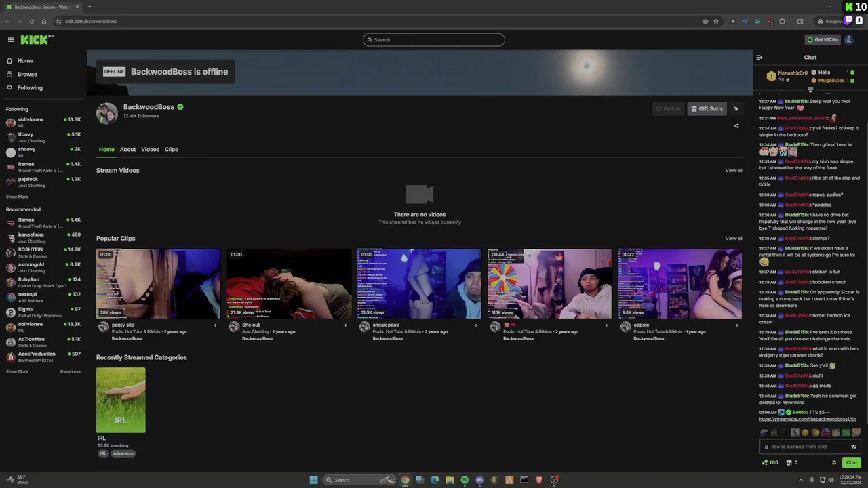This screenshot has width=868, height=488.
Task: Expand the gift leaderboard chevron in chat
Action: tap(810, 89)
